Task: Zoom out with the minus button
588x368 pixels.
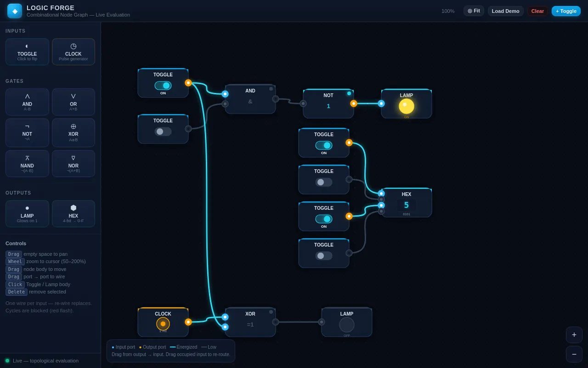Action: point(574,354)
